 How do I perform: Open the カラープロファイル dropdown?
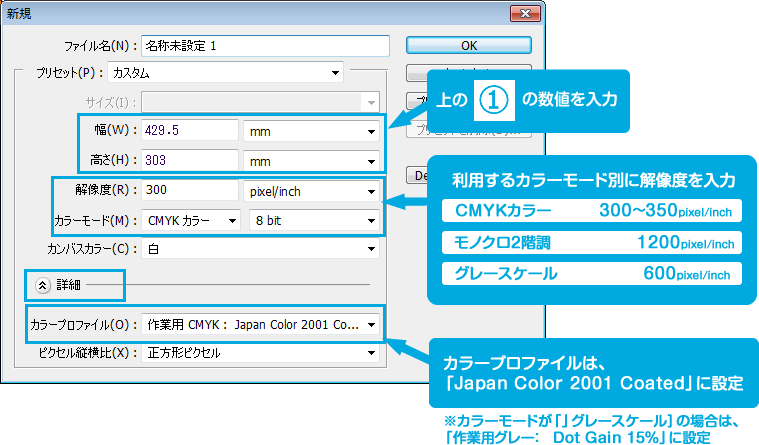point(260,324)
